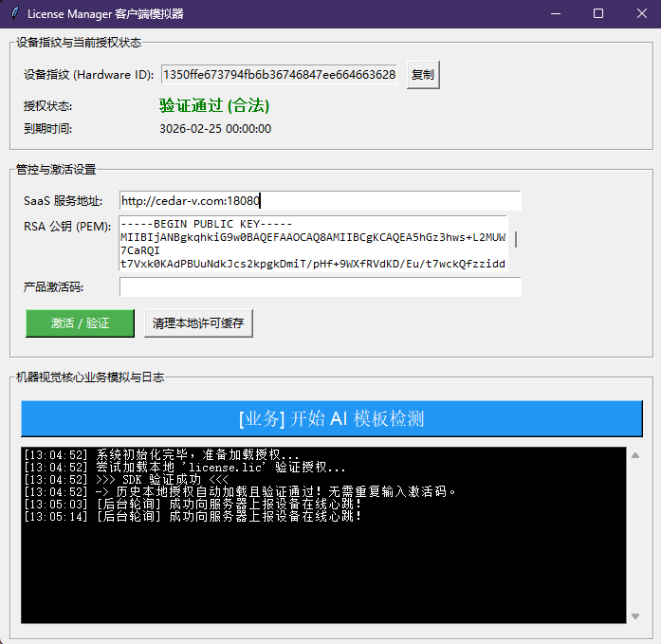Click the 清理本地许可缓存 button
The image size is (661, 644).
198,323
